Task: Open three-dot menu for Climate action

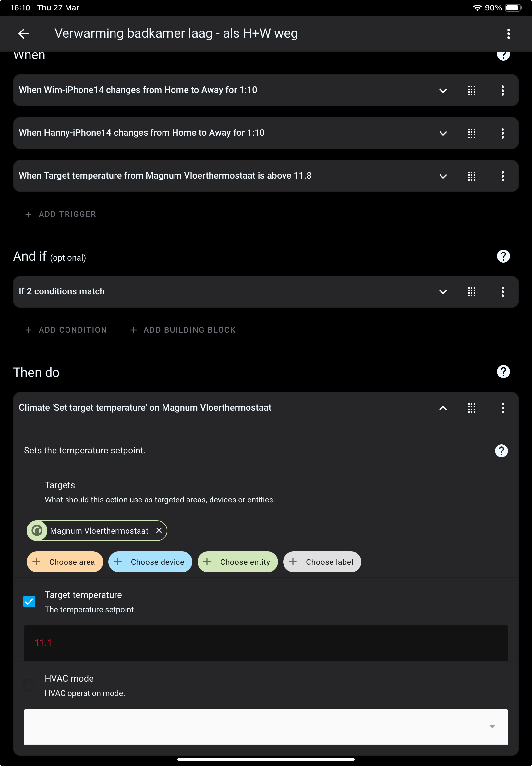Action: pyautogui.click(x=502, y=408)
